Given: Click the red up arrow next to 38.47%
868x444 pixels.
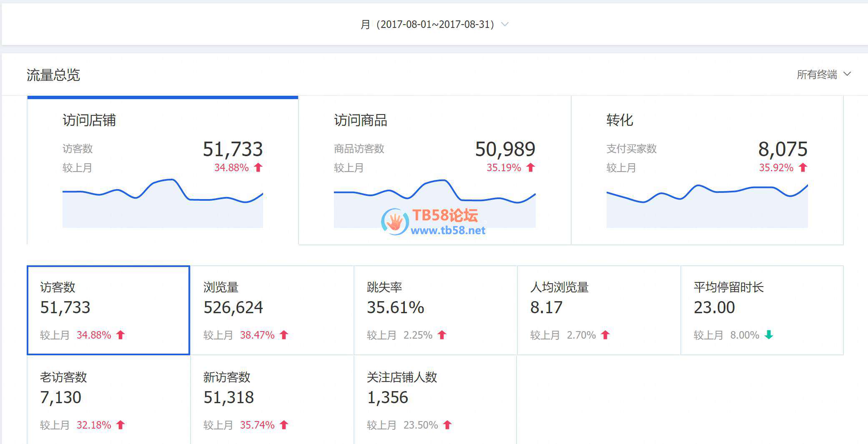Looking at the screenshot, I should click(x=284, y=335).
